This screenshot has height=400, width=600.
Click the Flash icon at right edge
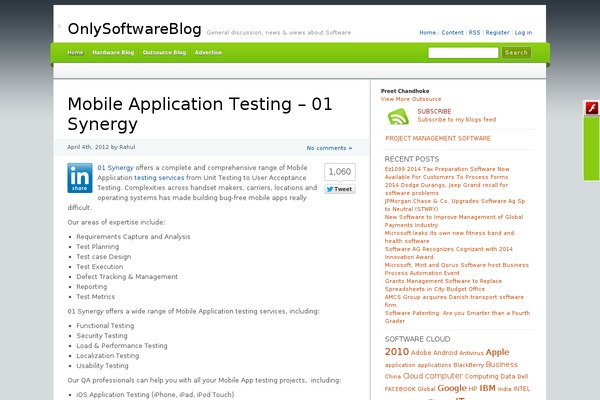click(592, 108)
